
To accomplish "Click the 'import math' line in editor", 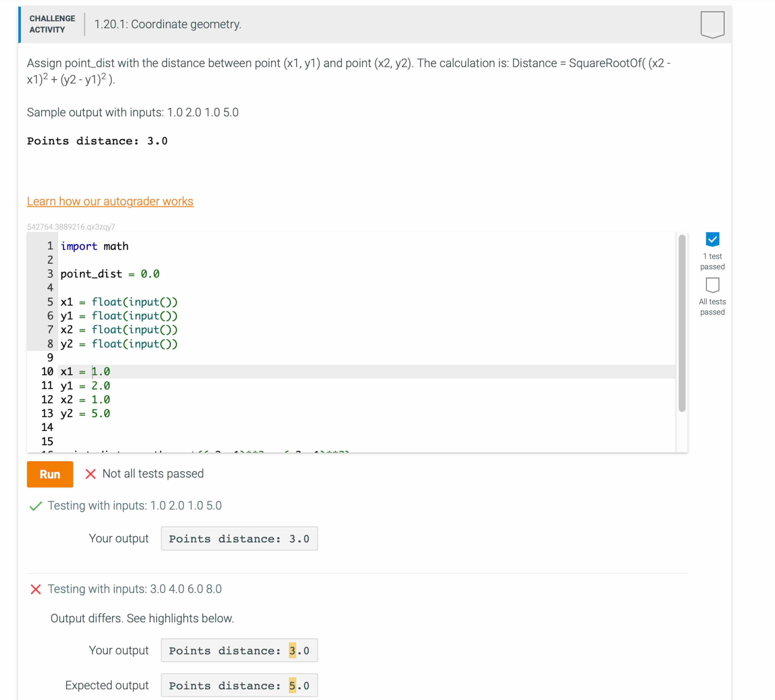I will (95, 246).
